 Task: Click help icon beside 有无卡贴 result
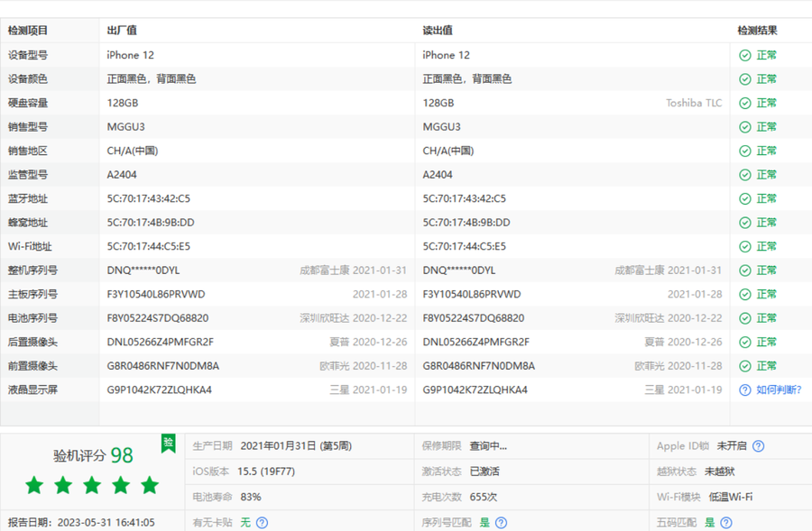[262, 522]
